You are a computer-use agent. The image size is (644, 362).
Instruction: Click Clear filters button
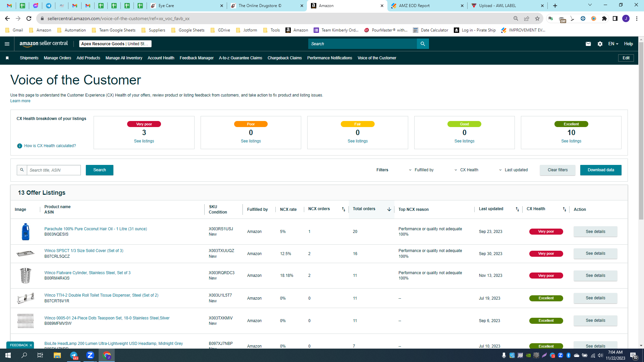[x=557, y=170]
